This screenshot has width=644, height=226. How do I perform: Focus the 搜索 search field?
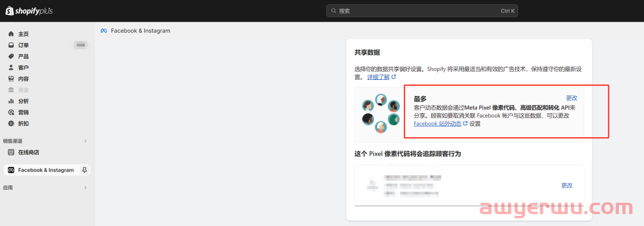[x=422, y=11]
